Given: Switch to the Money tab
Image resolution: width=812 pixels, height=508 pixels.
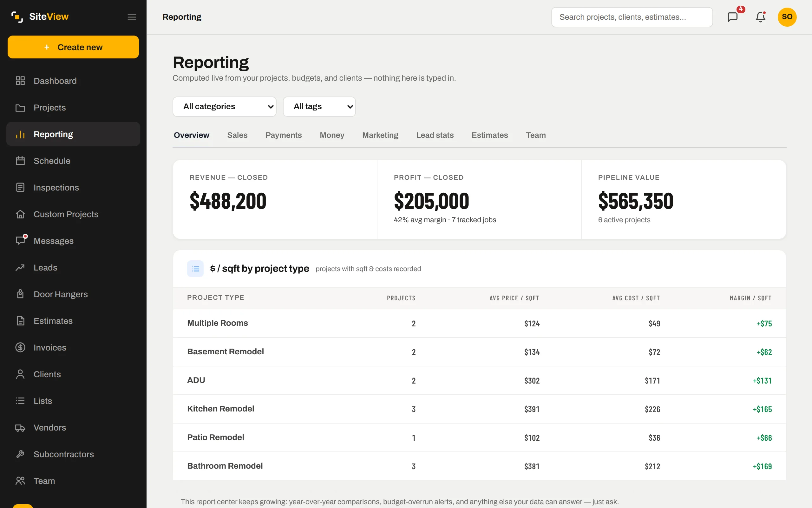Looking at the screenshot, I should pos(332,135).
